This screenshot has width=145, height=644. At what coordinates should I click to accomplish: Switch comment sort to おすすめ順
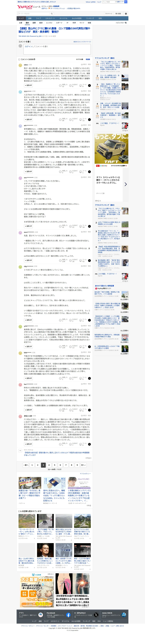coord(80,59)
